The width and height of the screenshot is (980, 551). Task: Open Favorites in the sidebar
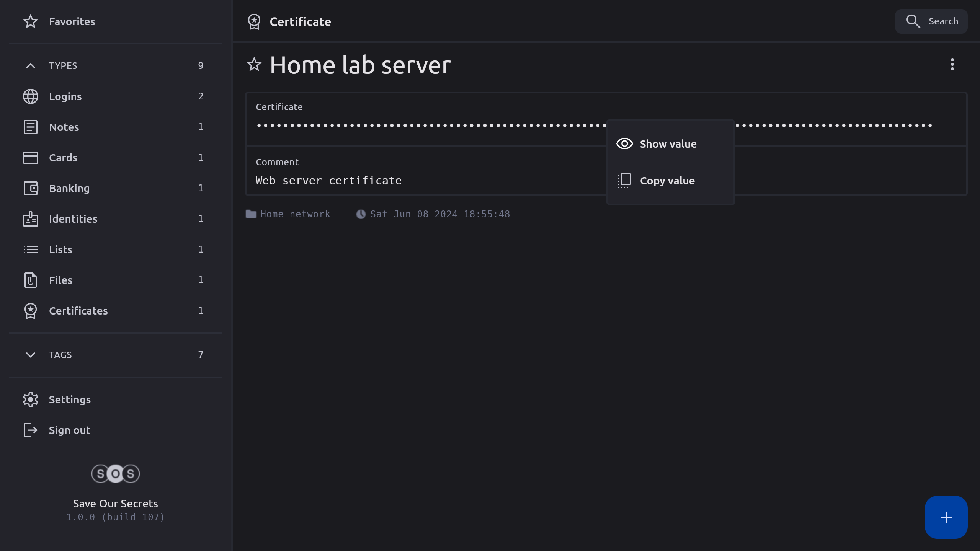click(72, 21)
